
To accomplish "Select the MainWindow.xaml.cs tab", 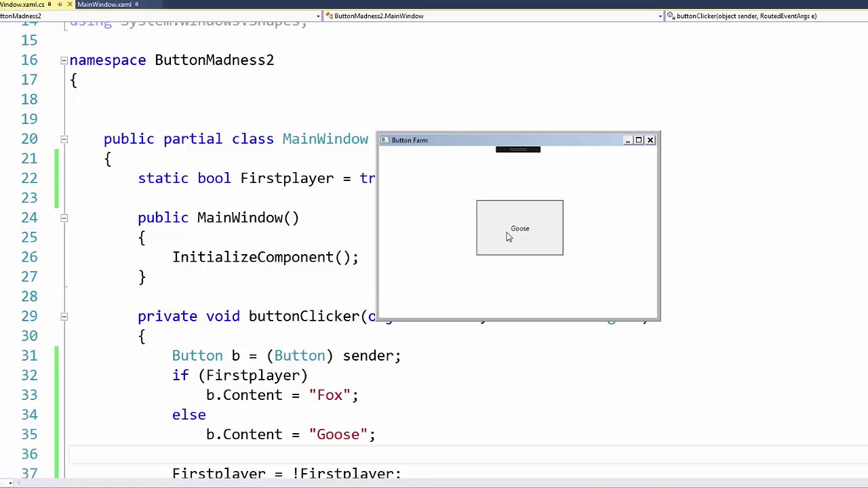I will click(x=22, y=4).
